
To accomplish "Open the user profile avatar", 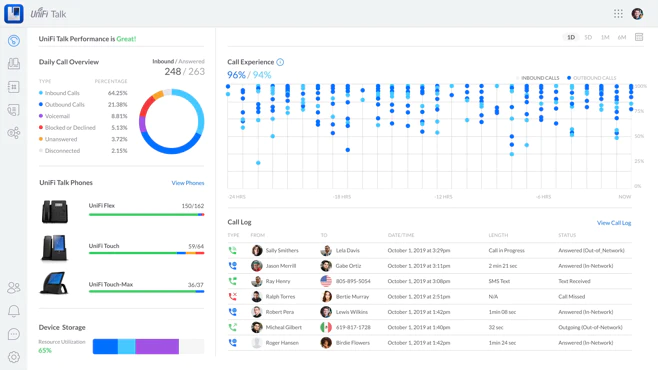I will click(637, 14).
